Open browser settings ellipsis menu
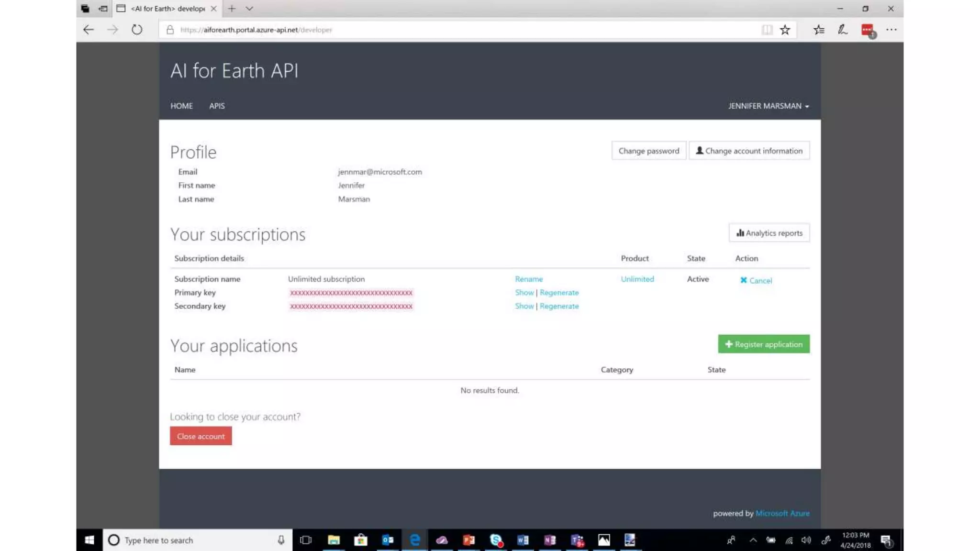980x551 pixels. tap(891, 30)
